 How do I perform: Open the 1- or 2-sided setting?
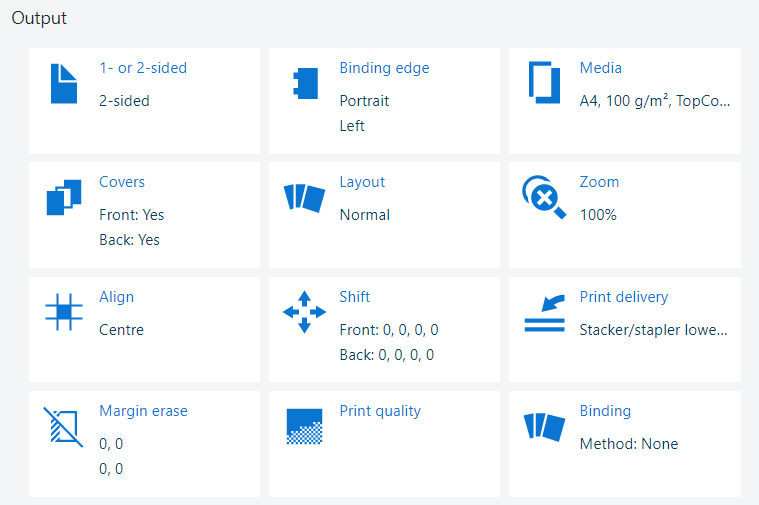click(x=143, y=68)
